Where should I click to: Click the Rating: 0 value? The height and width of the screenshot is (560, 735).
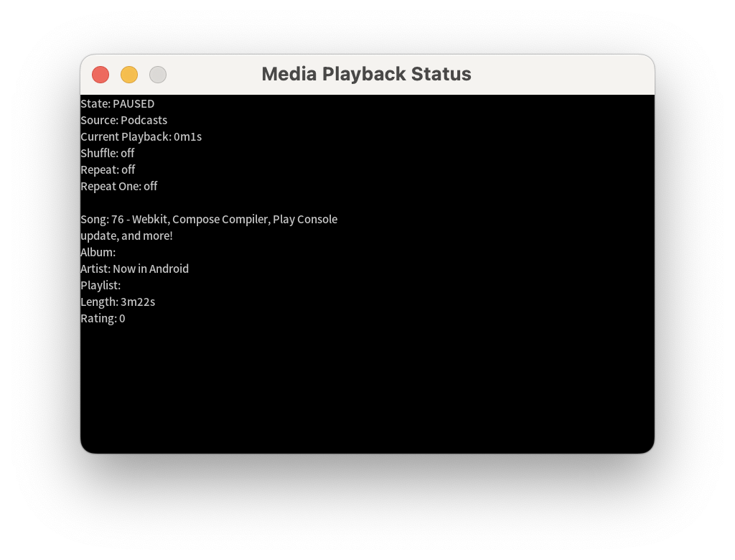click(103, 318)
